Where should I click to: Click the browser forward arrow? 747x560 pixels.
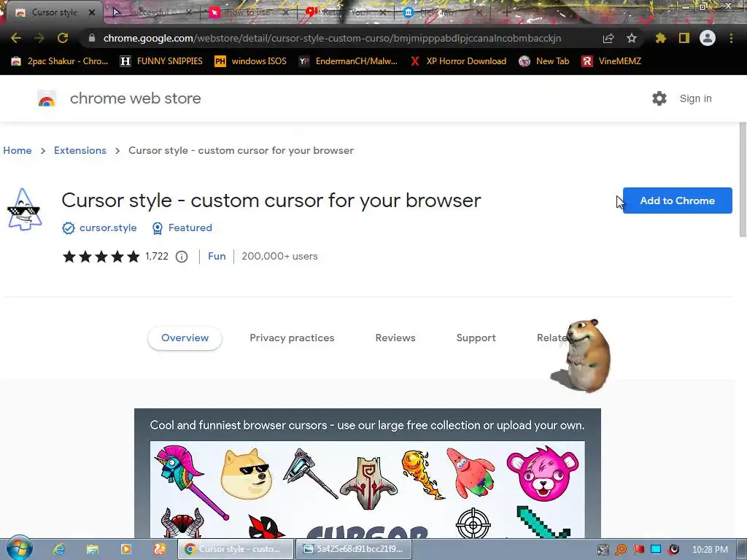pos(39,38)
